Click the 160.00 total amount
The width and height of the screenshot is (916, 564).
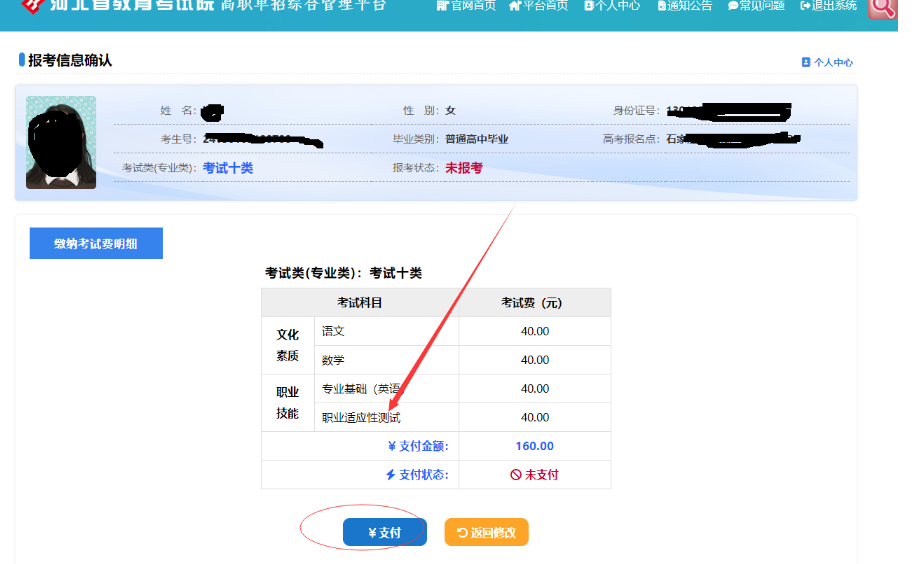[x=535, y=446]
